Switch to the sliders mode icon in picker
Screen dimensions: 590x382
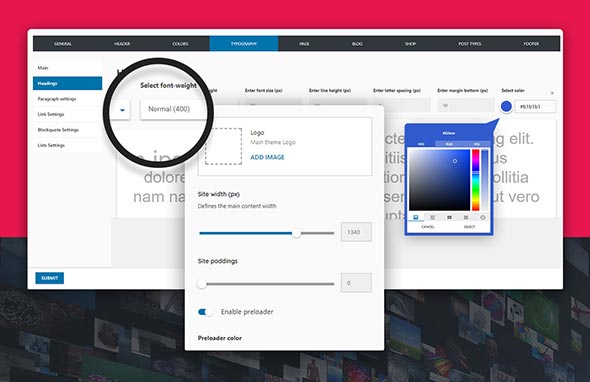click(432, 218)
